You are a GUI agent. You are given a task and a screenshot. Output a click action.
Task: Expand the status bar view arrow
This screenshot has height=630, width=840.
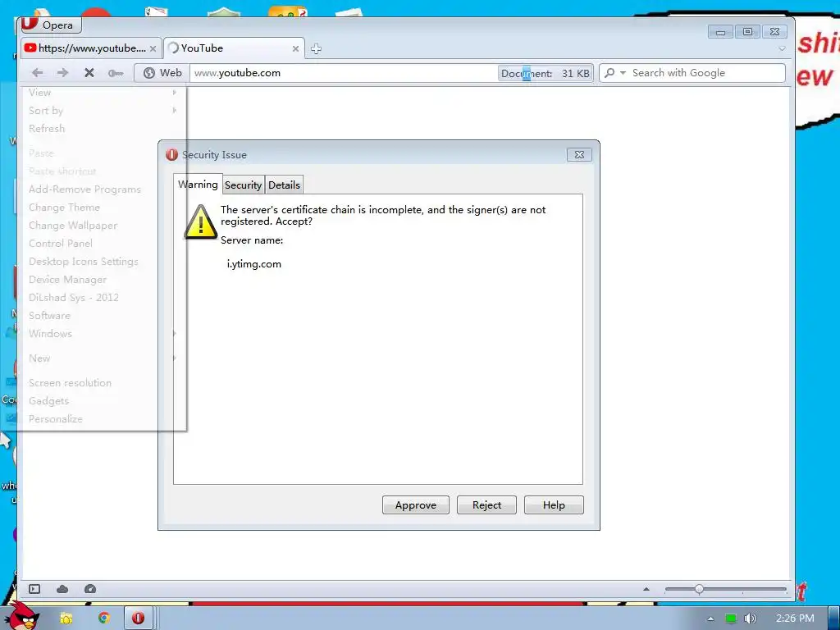point(646,589)
